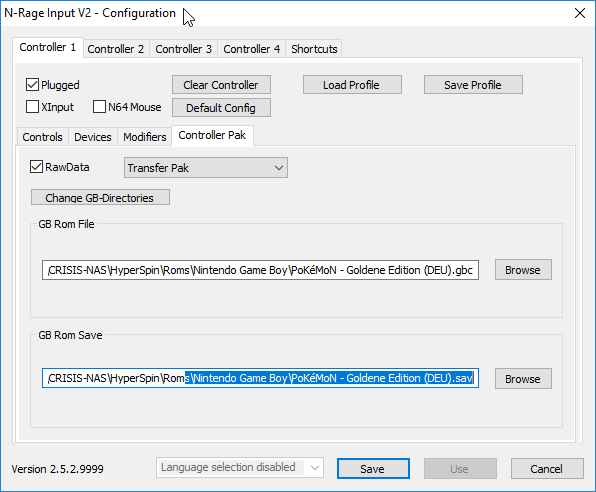Open the Controller 4 tab
Viewport: 596px width, 492px height.
tap(252, 49)
